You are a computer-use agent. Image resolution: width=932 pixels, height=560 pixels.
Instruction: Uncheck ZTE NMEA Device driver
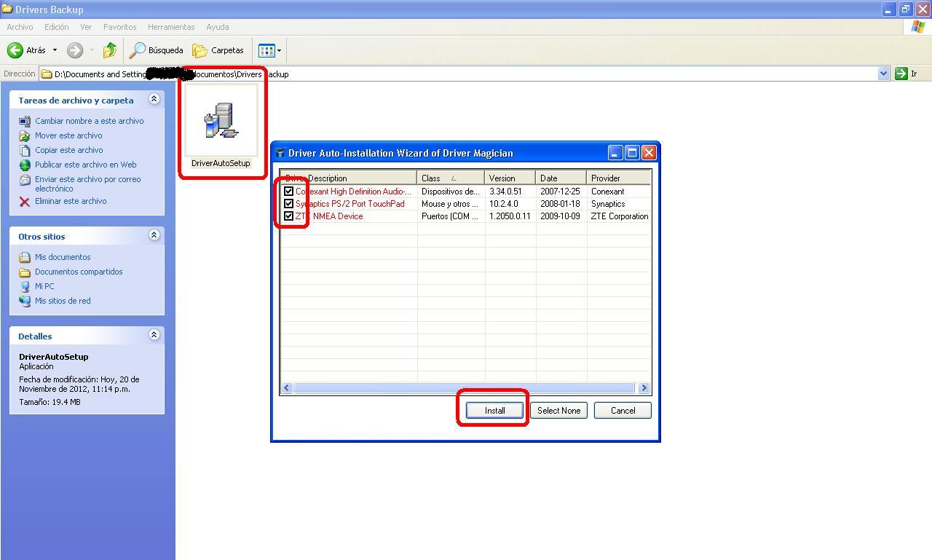[x=288, y=216]
